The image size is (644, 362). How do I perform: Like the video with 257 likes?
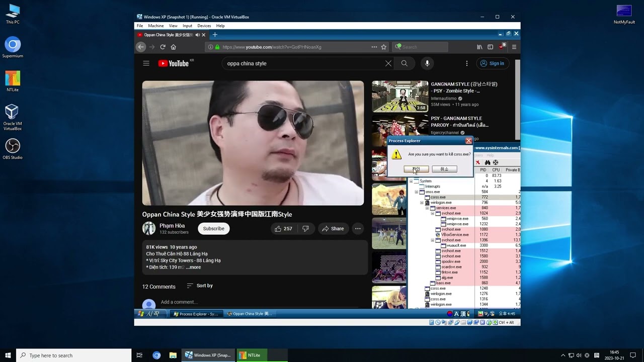point(283,228)
